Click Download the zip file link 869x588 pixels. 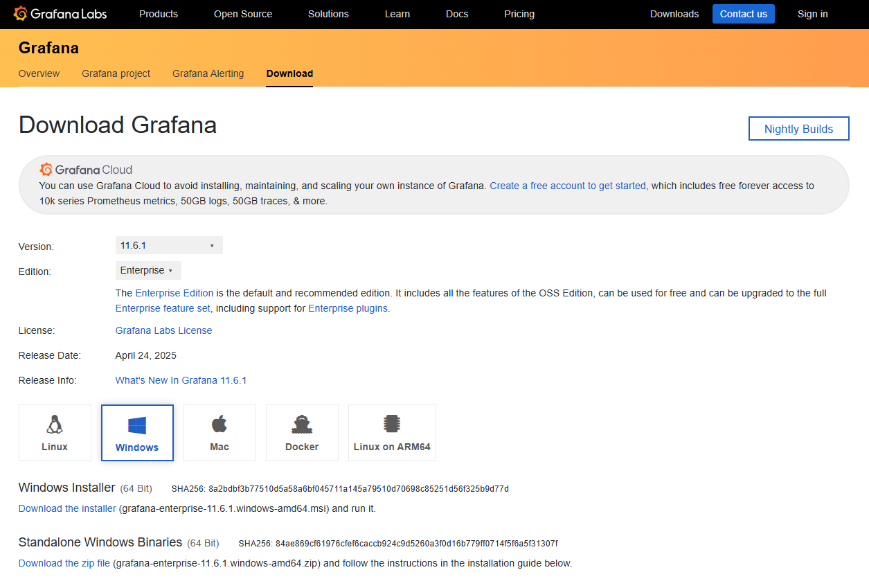pyautogui.click(x=64, y=563)
